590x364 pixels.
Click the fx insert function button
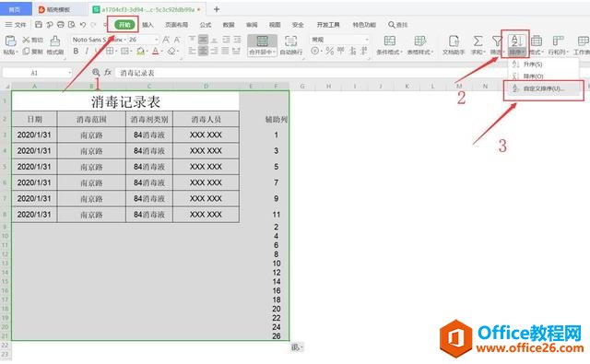(108, 72)
